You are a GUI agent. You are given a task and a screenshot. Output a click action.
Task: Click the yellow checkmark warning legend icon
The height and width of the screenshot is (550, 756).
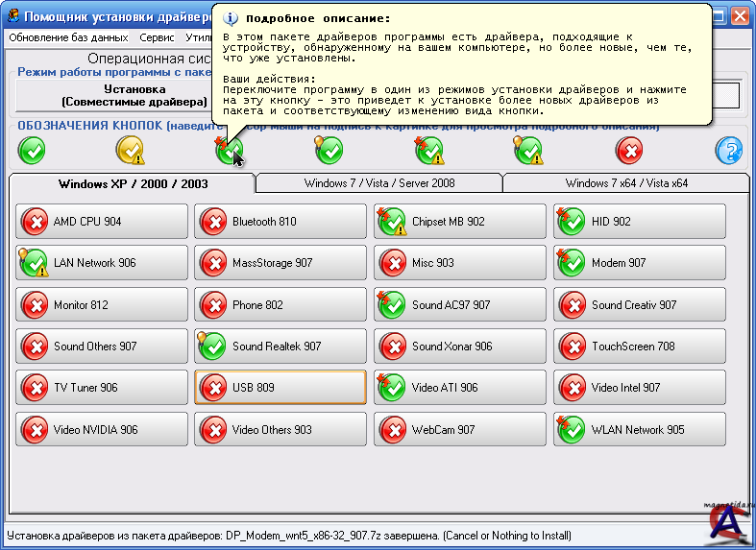(x=131, y=150)
